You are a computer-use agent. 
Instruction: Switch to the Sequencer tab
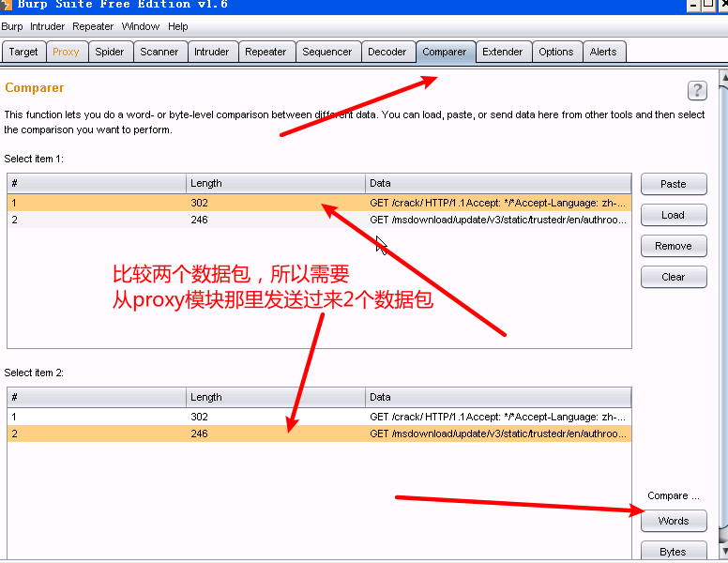pyautogui.click(x=327, y=52)
